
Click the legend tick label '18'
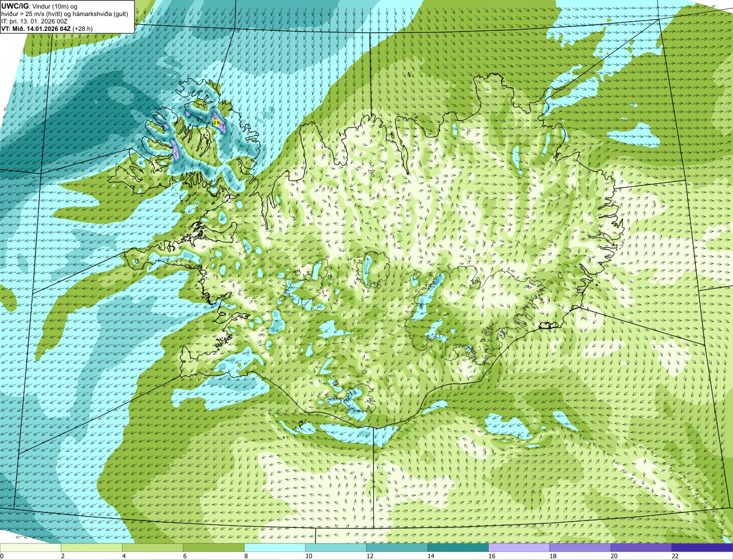(553, 556)
